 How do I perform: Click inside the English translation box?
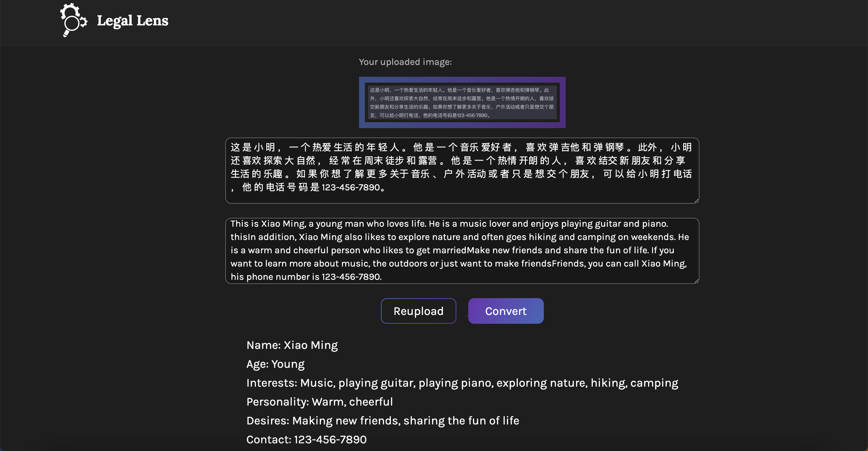pyautogui.click(x=462, y=250)
